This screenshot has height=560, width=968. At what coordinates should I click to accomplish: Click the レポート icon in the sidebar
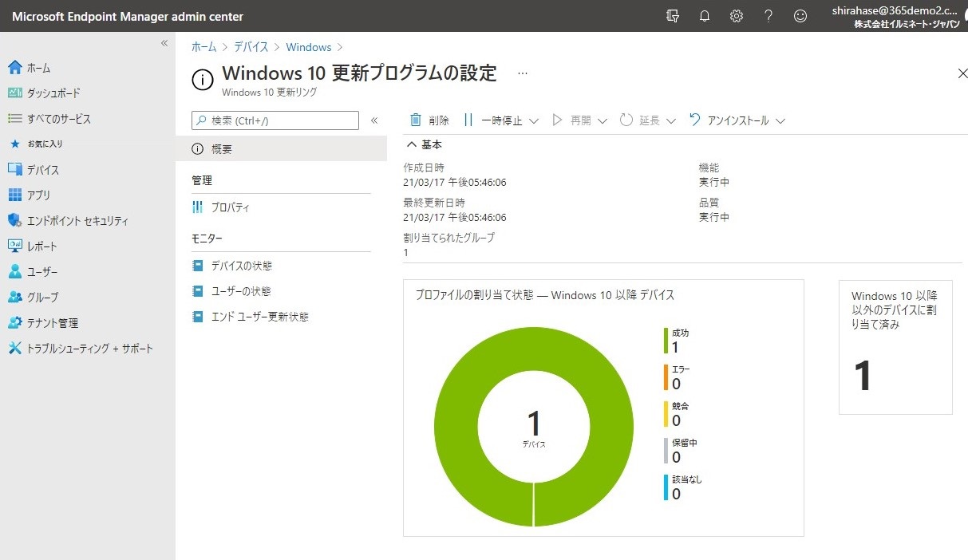(14, 246)
